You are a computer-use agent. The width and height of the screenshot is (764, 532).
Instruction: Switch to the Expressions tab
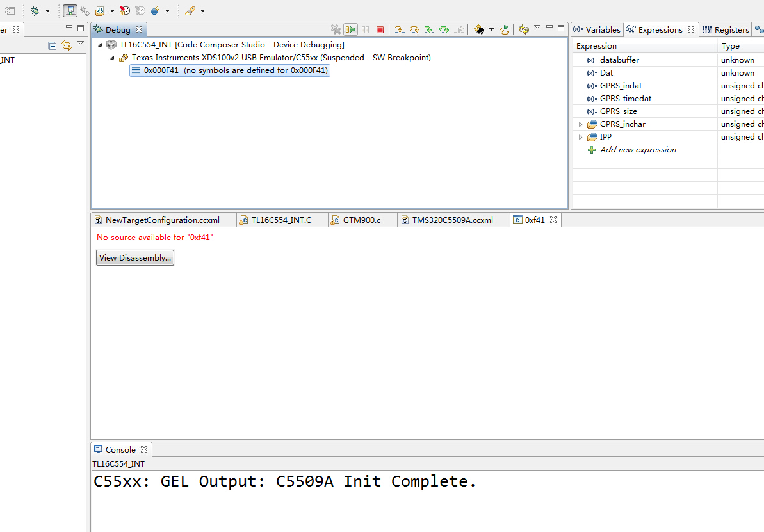click(660, 29)
